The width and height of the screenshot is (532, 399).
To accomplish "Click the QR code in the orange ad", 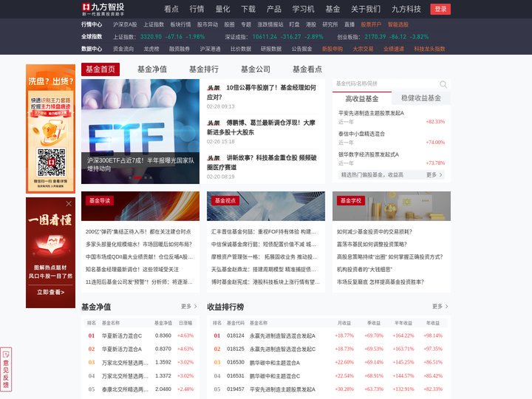I will pyautogui.click(x=51, y=162).
